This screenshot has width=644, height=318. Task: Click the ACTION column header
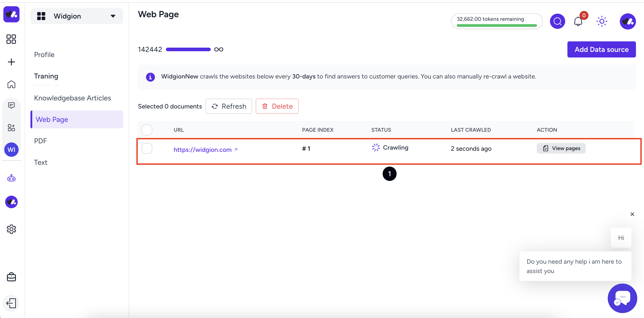point(547,130)
